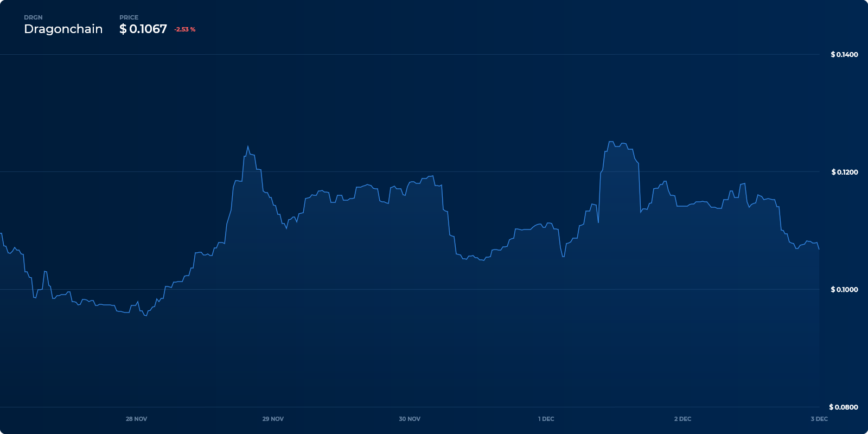The width and height of the screenshot is (868, 434).
Task: Click the $ 0.1200 axis label
Action: [845, 172]
